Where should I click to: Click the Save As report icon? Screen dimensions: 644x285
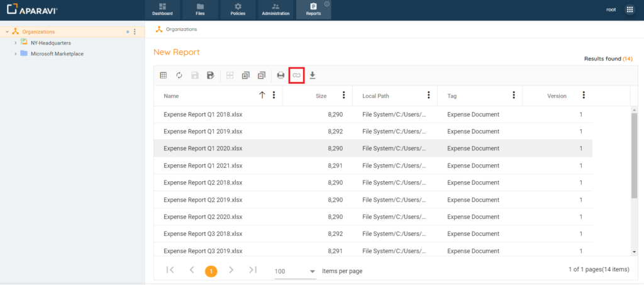pyautogui.click(x=211, y=75)
